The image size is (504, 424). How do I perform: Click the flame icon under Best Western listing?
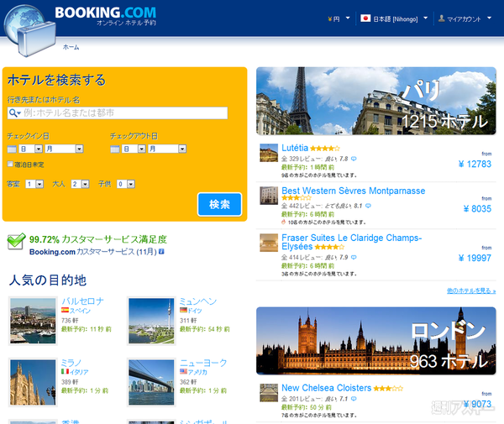[284, 222]
